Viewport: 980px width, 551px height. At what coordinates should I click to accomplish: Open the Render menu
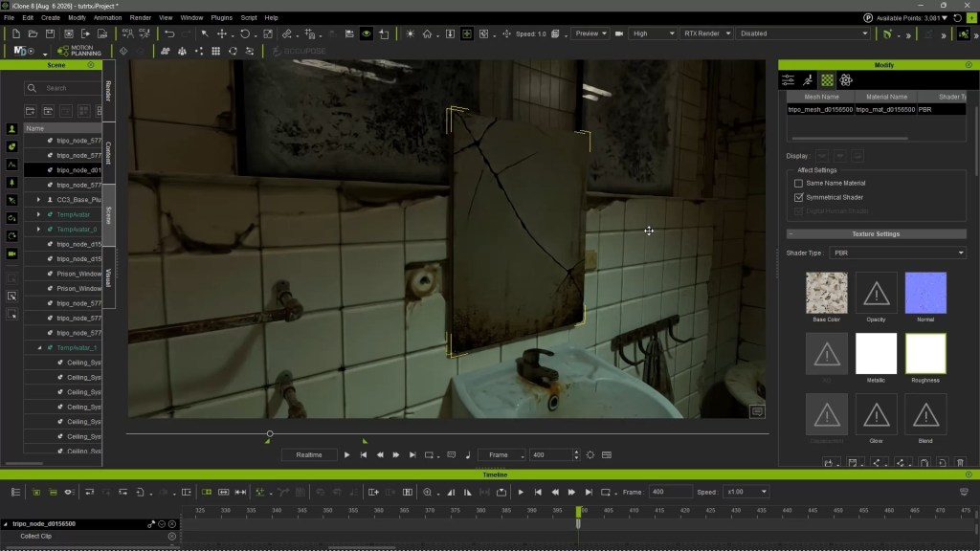[140, 17]
